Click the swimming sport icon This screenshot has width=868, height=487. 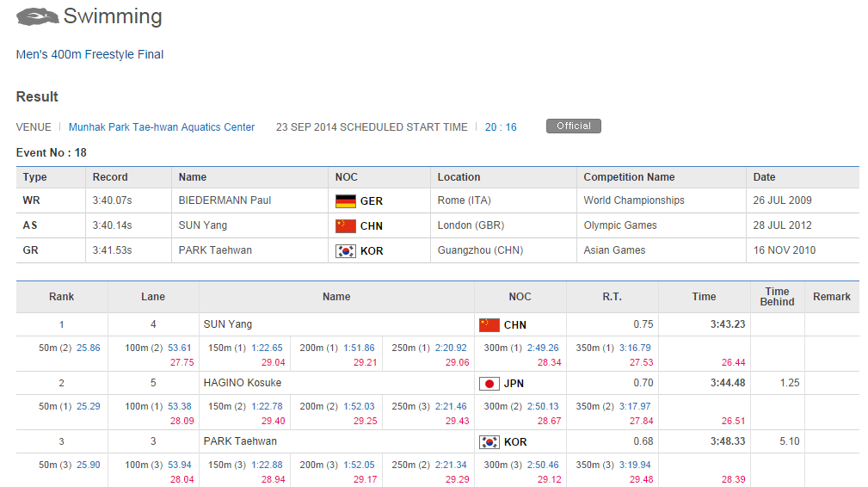click(37, 15)
